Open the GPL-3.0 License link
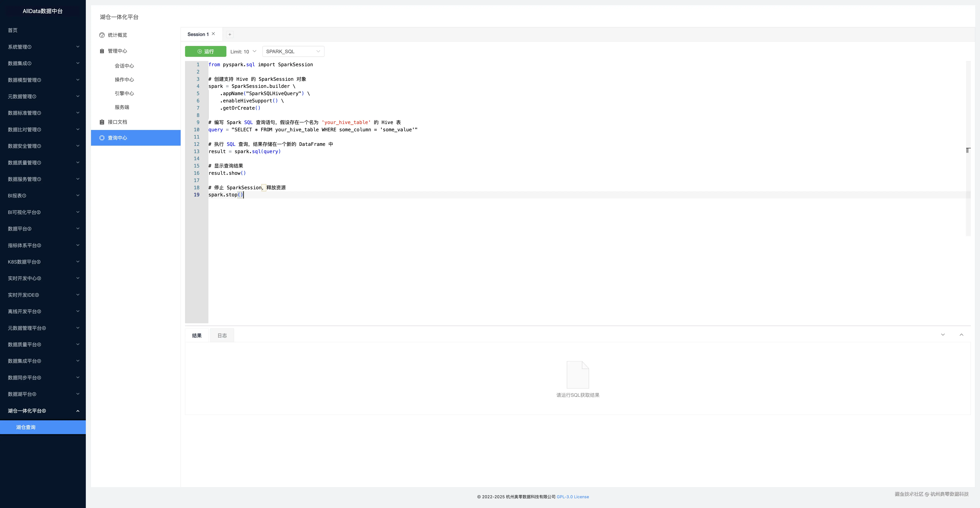 tap(573, 497)
